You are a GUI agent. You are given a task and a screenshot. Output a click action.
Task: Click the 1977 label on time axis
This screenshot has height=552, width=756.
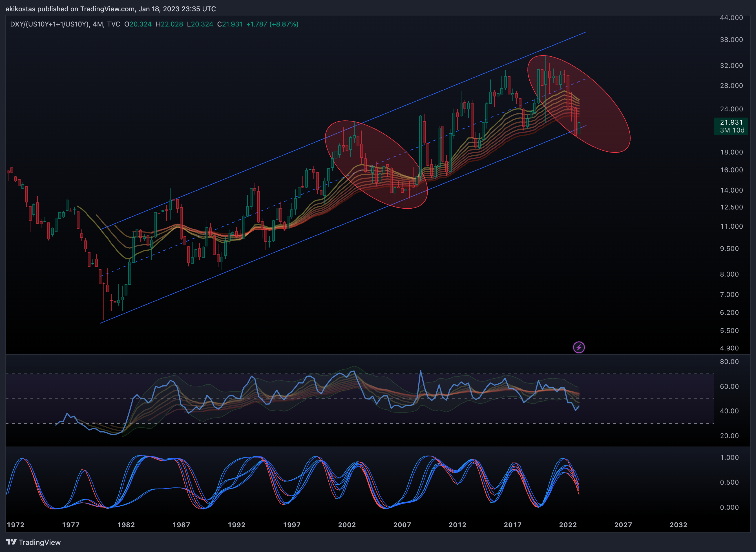[71, 525]
